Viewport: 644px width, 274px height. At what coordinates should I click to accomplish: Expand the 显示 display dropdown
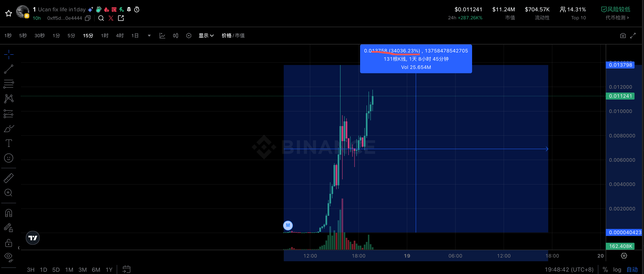click(x=206, y=36)
